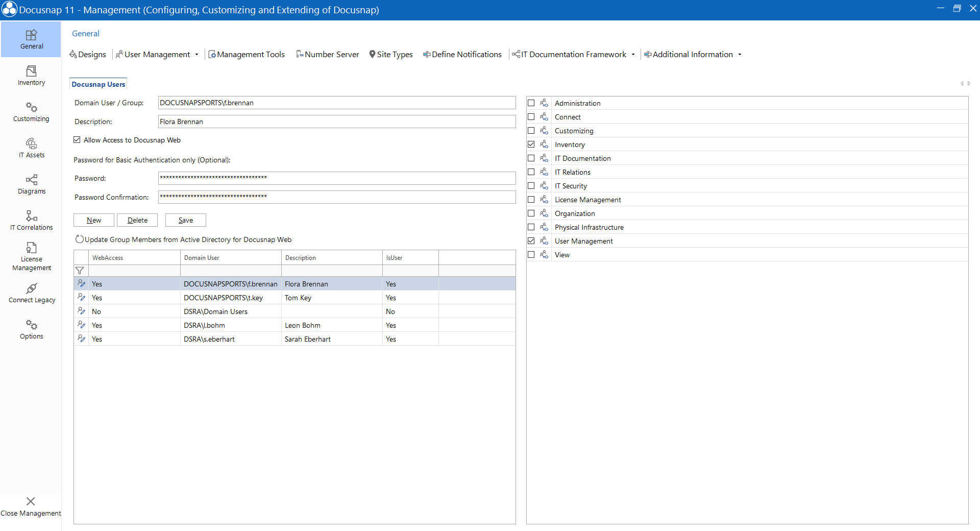Click the New button
This screenshot has width=980, height=531.
pyautogui.click(x=93, y=220)
